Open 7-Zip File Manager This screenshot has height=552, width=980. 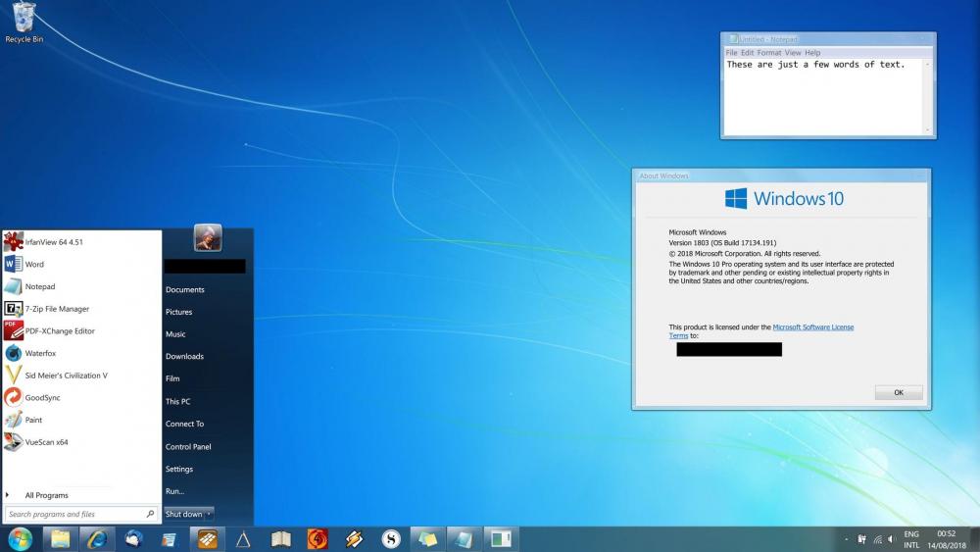[57, 309]
